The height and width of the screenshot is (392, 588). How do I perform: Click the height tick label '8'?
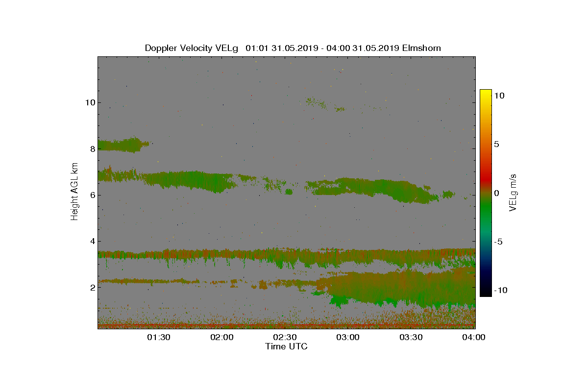coord(92,148)
